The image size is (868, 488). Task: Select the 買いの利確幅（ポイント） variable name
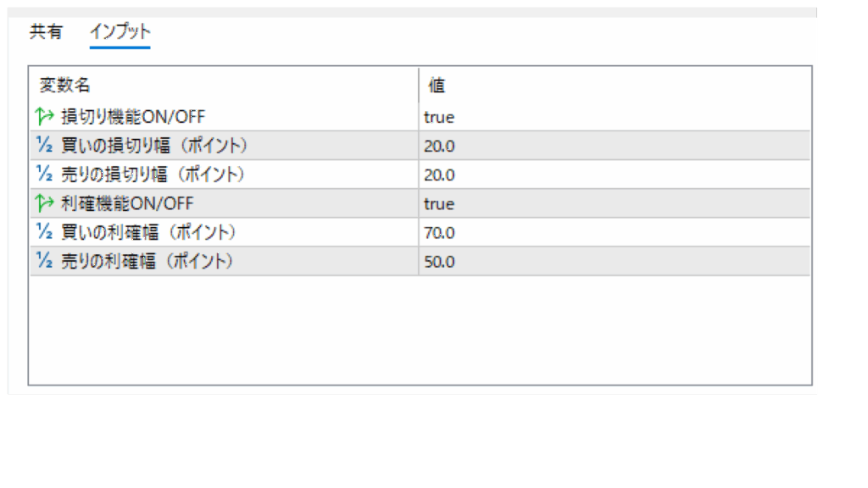(x=148, y=232)
